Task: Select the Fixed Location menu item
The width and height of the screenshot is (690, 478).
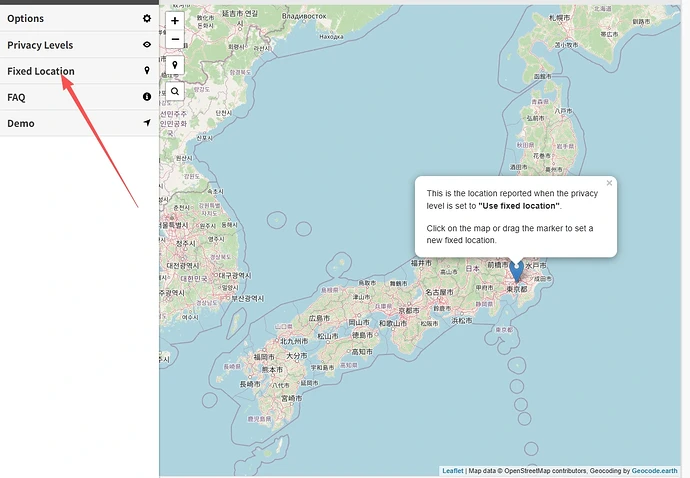Action: [x=41, y=71]
